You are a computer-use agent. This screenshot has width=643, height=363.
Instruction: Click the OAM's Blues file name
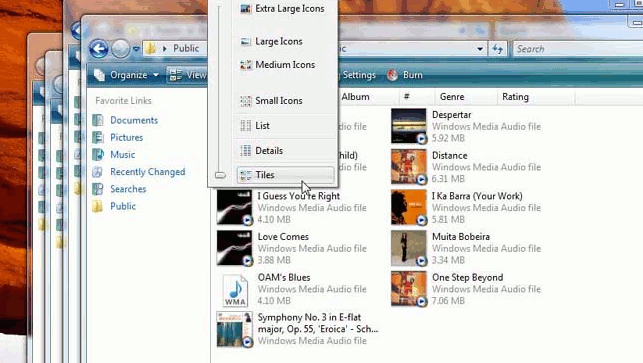[x=284, y=277]
